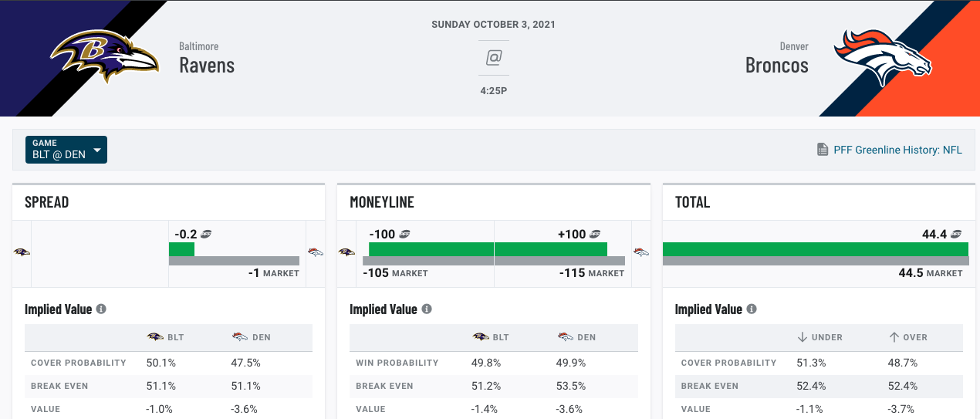
Task: Click PFF football icon next to 44.4
Action: pyautogui.click(x=956, y=234)
